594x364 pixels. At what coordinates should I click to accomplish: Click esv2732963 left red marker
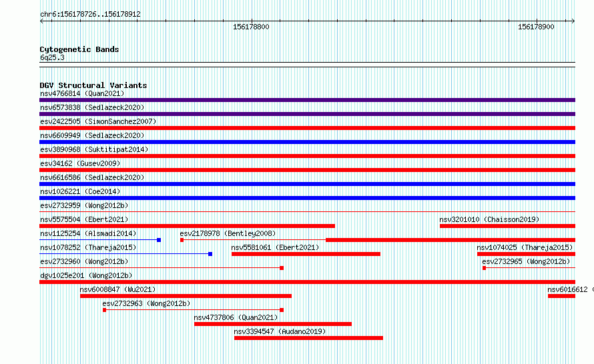[x=105, y=310]
